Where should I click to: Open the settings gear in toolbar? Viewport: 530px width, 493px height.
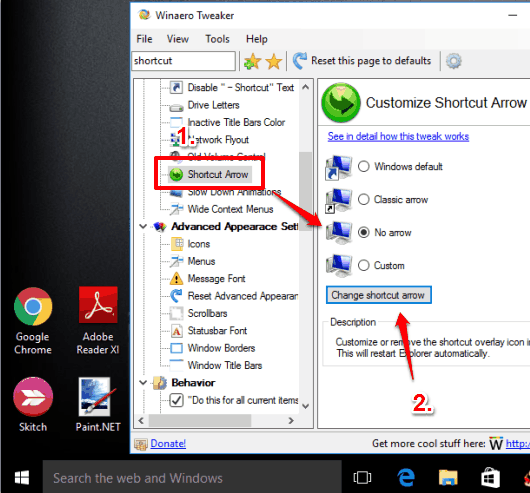453,61
